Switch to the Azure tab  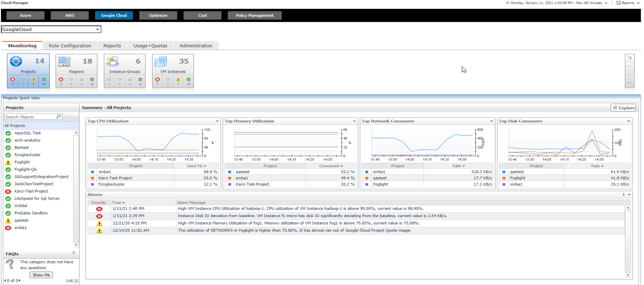[25, 15]
